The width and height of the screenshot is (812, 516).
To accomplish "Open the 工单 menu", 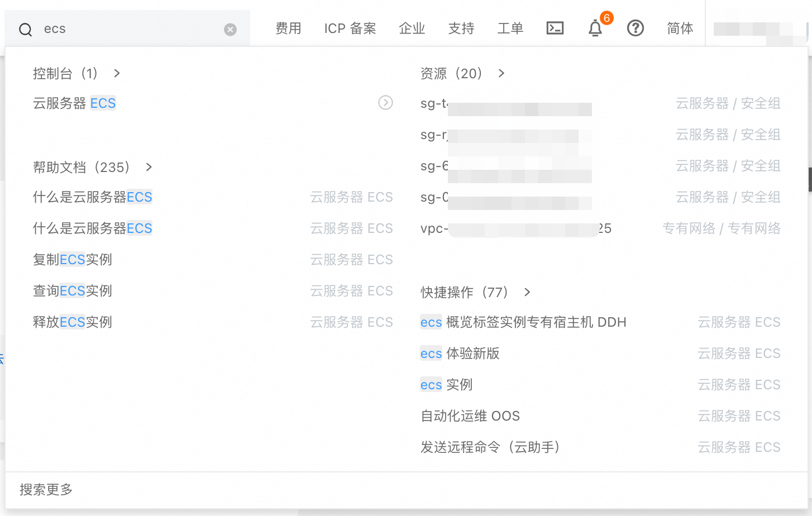I will coord(510,28).
